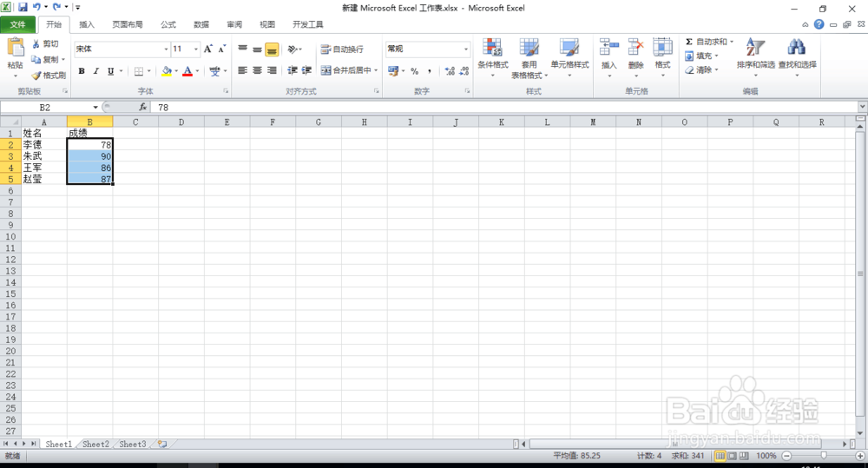Toggle Wrap Text (自动换行)
Viewport: 868px width, 468px height.
click(342, 49)
